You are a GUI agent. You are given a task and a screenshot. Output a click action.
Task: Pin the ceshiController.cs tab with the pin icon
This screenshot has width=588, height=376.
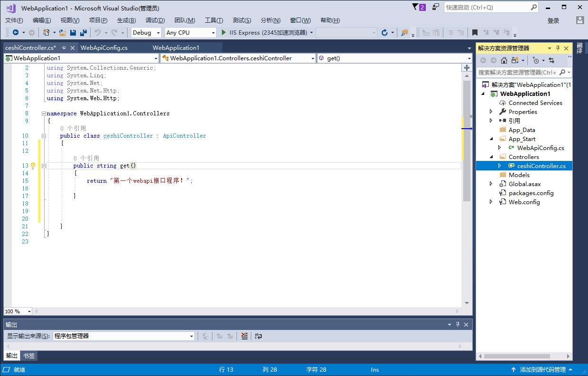click(x=64, y=48)
